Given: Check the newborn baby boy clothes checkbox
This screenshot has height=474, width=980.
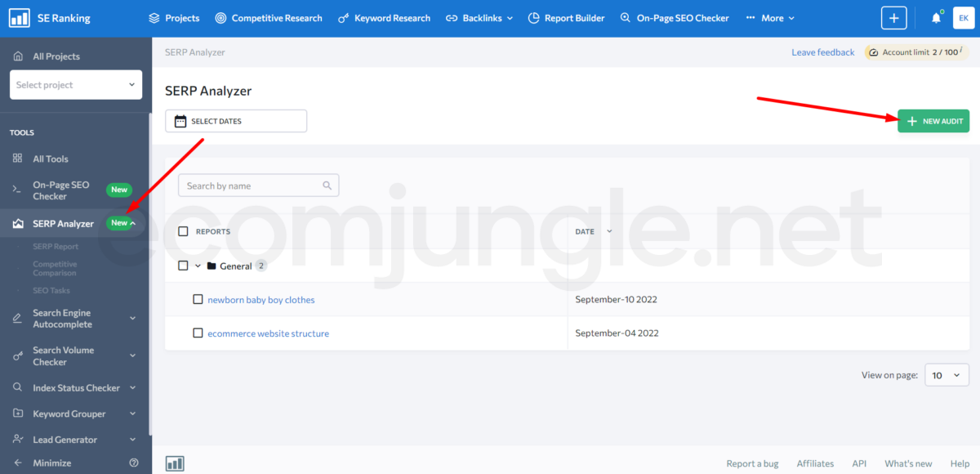Looking at the screenshot, I should pos(198,299).
